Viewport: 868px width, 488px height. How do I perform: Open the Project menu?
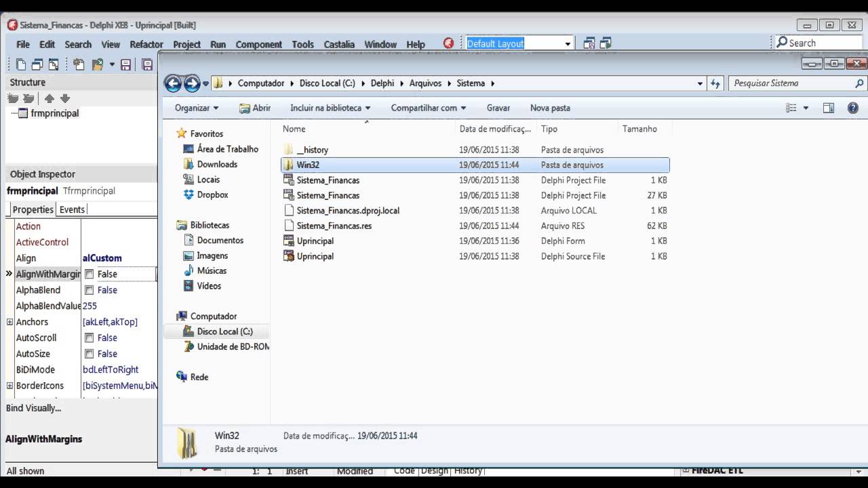tap(186, 44)
